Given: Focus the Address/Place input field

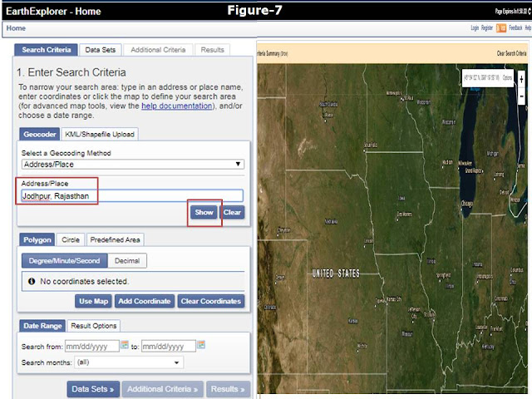Looking at the screenshot, I should point(132,196).
